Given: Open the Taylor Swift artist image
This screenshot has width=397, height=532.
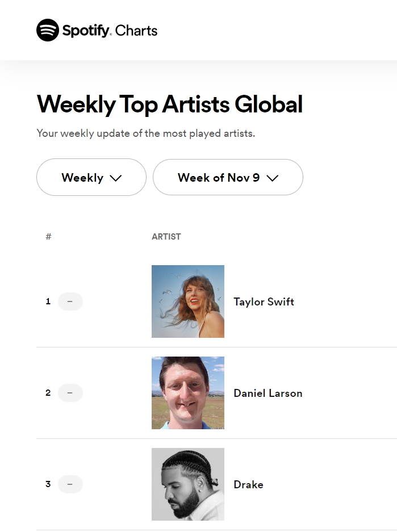Looking at the screenshot, I should 188,301.
